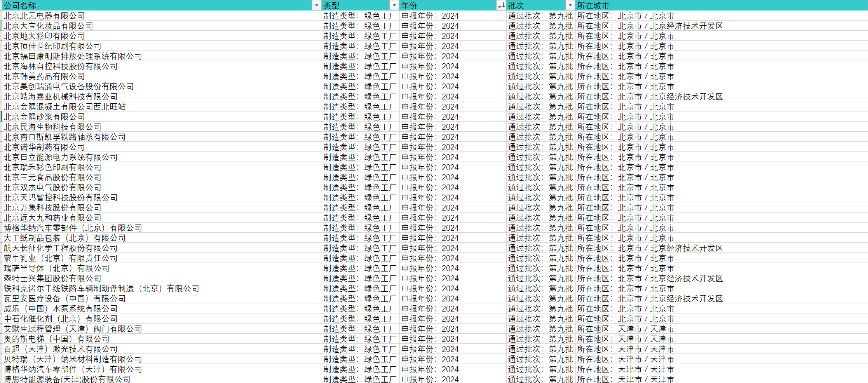Select cell 北京海林自控科技股份有限公司
The height and width of the screenshot is (383, 868).
(162, 66)
